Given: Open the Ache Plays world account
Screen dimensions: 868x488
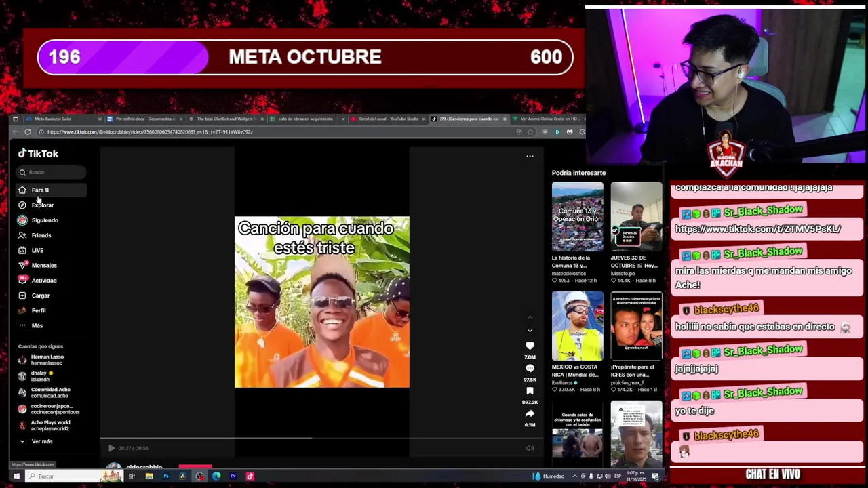Looking at the screenshot, I should [51, 426].
